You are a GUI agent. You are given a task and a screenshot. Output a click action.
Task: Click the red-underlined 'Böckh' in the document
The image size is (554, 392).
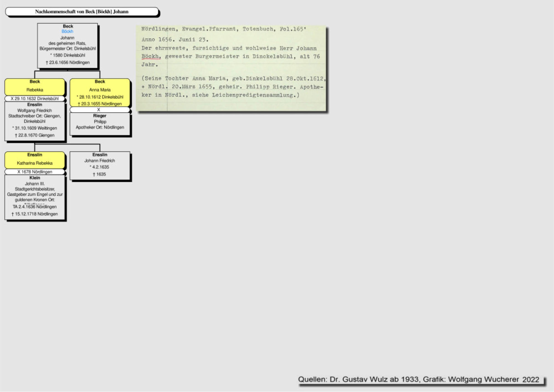tap(150, 57)
